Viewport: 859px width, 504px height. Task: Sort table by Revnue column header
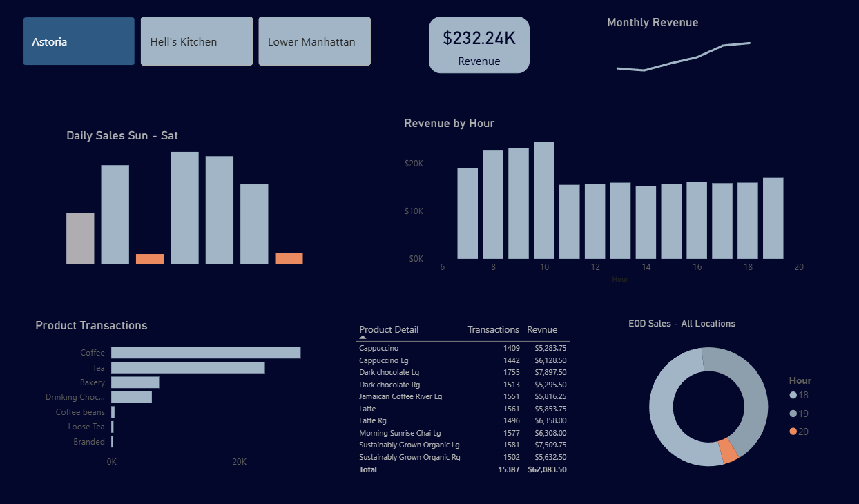pos(542,329)
